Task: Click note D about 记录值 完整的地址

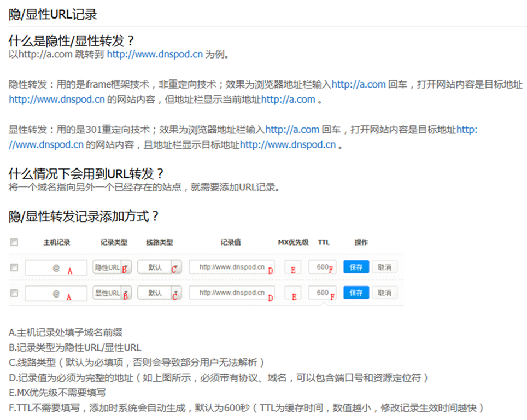Action: pyautogui.click(x=219, y=378)
